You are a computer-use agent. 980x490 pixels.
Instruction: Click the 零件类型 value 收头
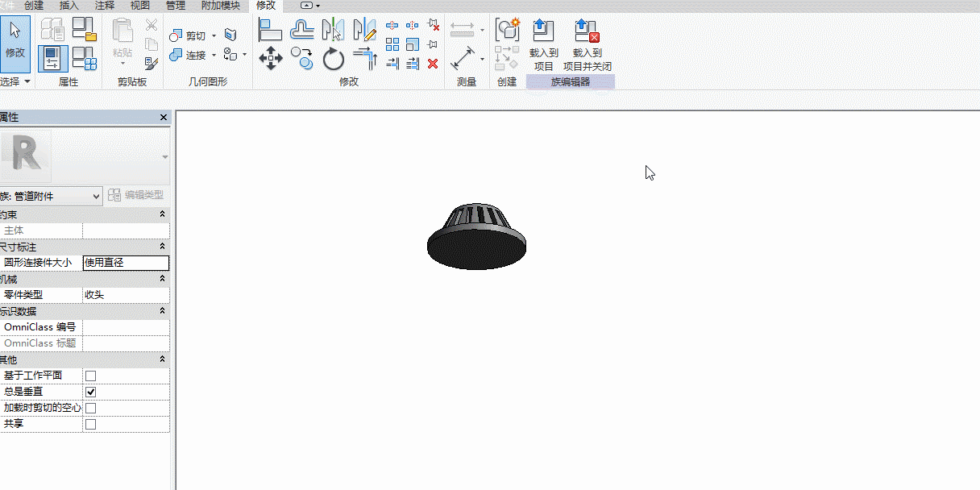(x=126, y=295)
